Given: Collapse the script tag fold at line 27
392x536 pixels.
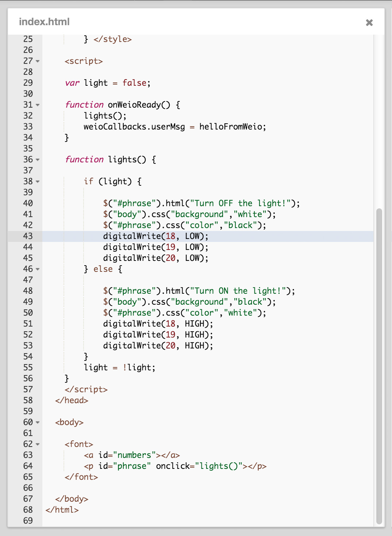Looking at the screenshot, I should coord(38,61).
